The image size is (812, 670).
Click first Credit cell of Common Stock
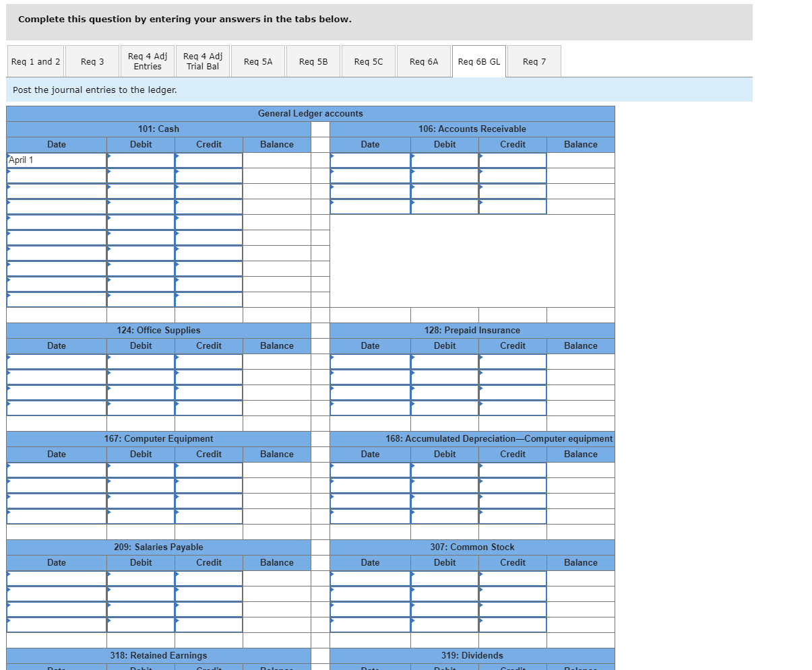(x=513, y=578)
